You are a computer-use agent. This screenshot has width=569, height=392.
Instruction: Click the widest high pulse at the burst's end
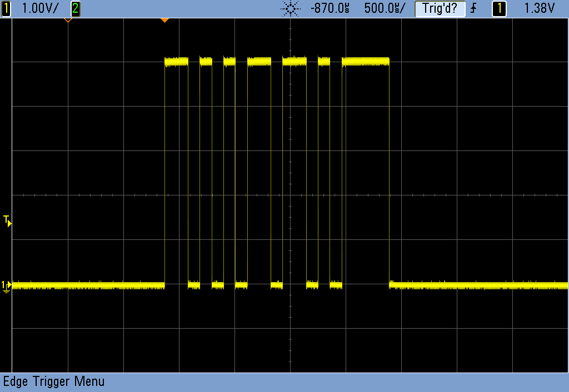coord(366,62)
